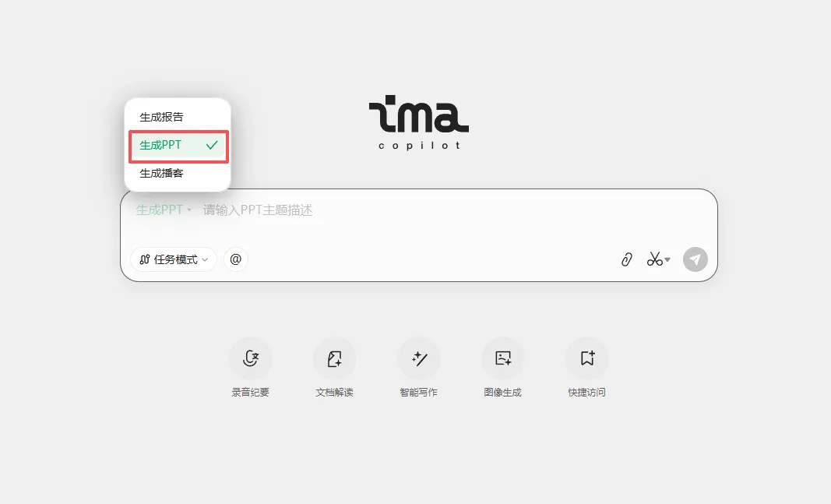Image resolution: width=831 pixels, height=504 pixels.
Task: Open 文档解读 document reading icon
Action: (x=334, y=359)
